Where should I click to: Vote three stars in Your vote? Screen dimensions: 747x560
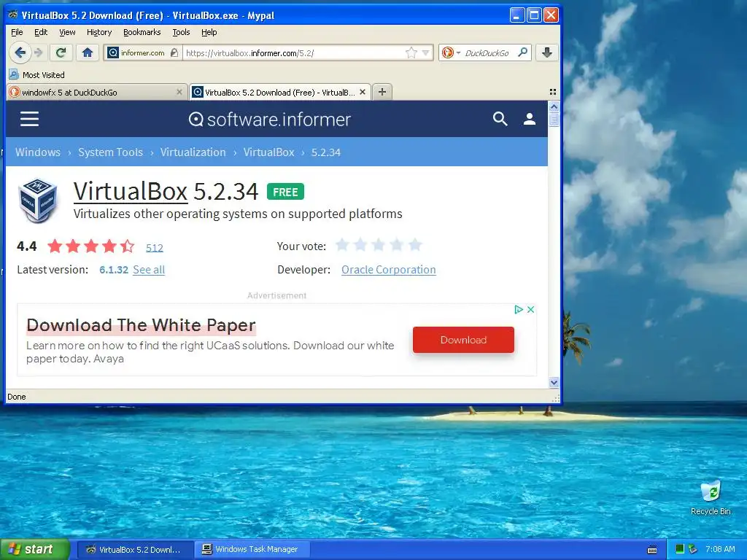(x=379, y=245)
